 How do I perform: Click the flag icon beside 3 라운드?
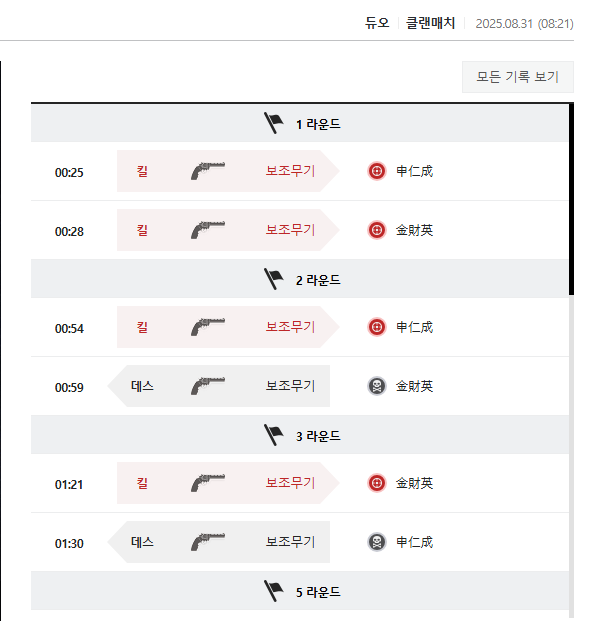pyautogui.click(x=274, y=435)
